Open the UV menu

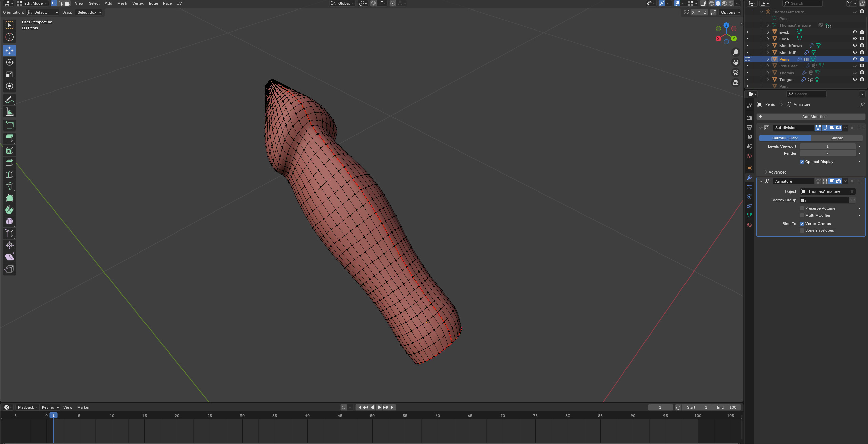(179, 3)
